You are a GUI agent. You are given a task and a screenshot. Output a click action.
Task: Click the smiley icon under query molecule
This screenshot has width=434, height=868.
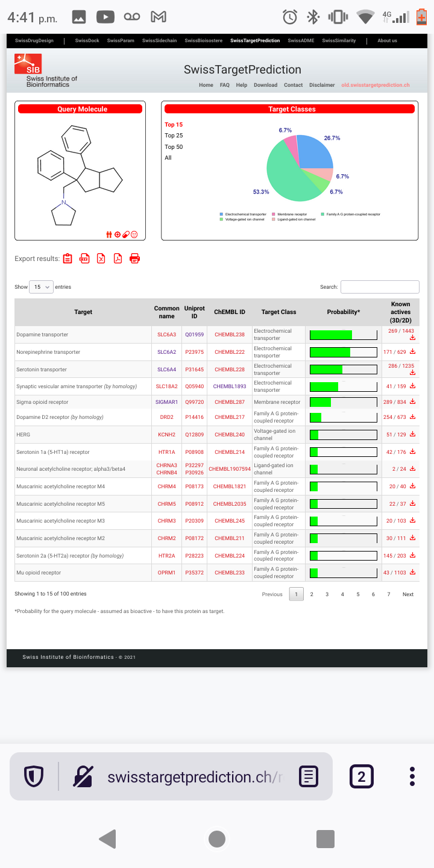(x=134, y=234)
